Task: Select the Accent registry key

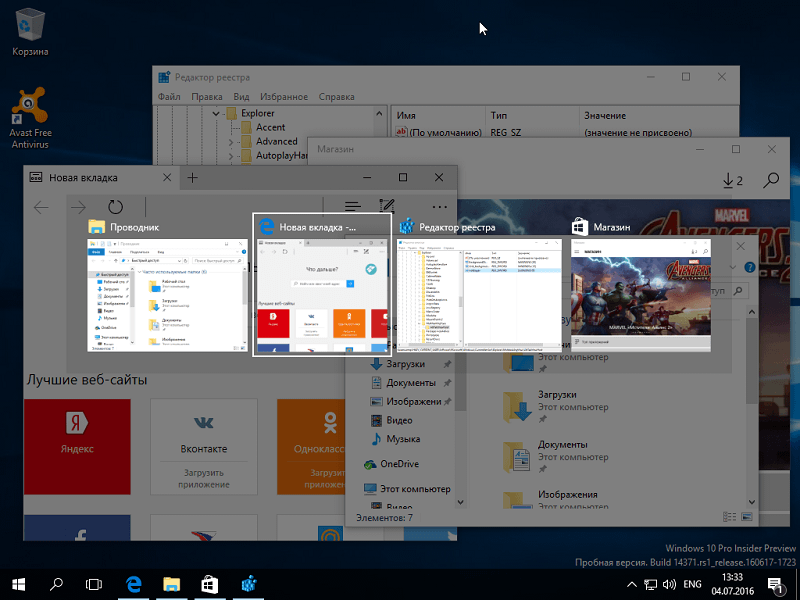Action: pos(270,128)
